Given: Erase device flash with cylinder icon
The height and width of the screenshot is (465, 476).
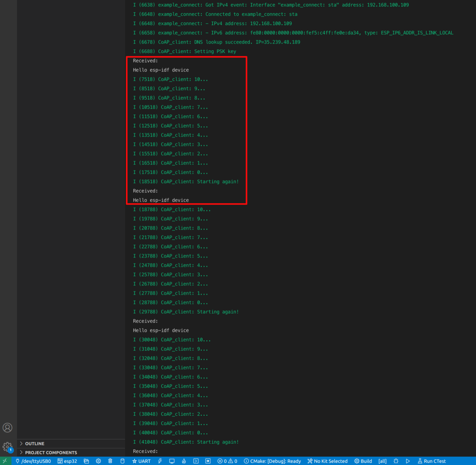Looking at the screenshot, I should (122, 461).
